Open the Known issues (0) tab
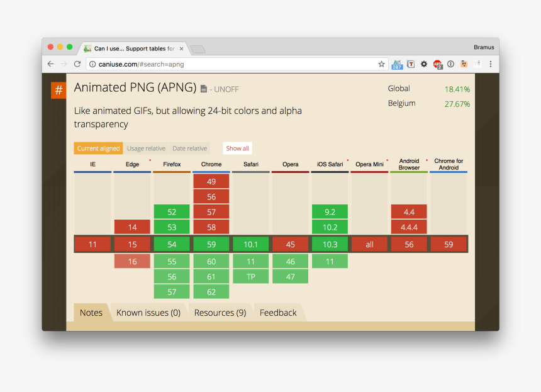 click(148, 313)
